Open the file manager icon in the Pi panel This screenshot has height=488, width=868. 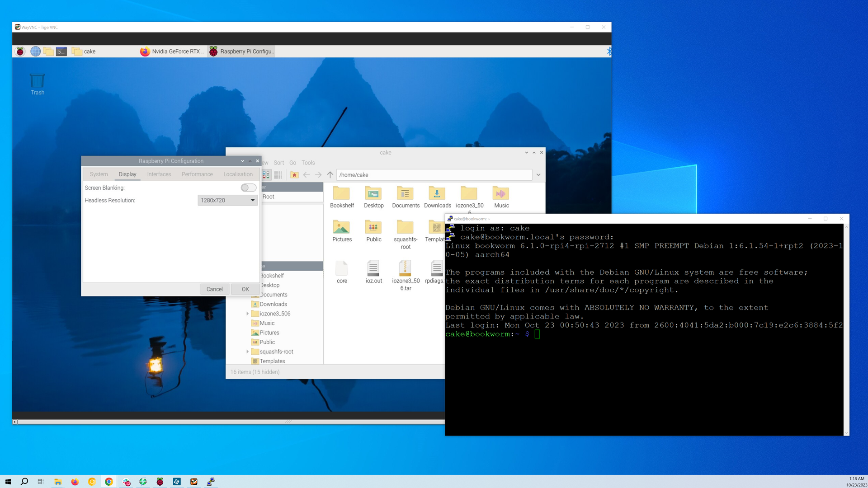(48, 52)
